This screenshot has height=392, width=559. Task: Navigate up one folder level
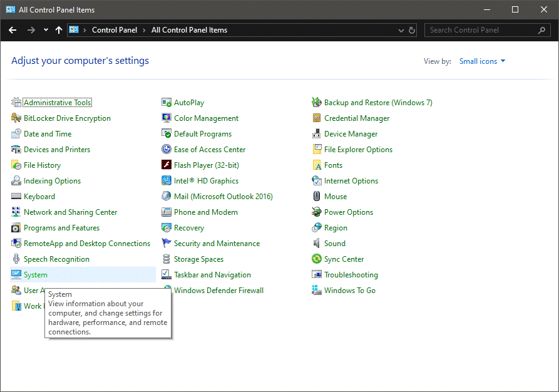(58, 29)
